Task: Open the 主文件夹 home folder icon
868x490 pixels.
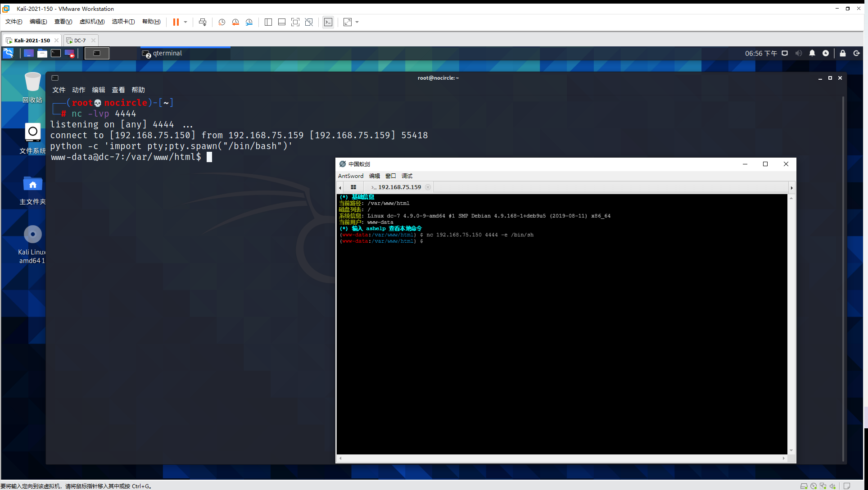Action: [x=32, y=190]
